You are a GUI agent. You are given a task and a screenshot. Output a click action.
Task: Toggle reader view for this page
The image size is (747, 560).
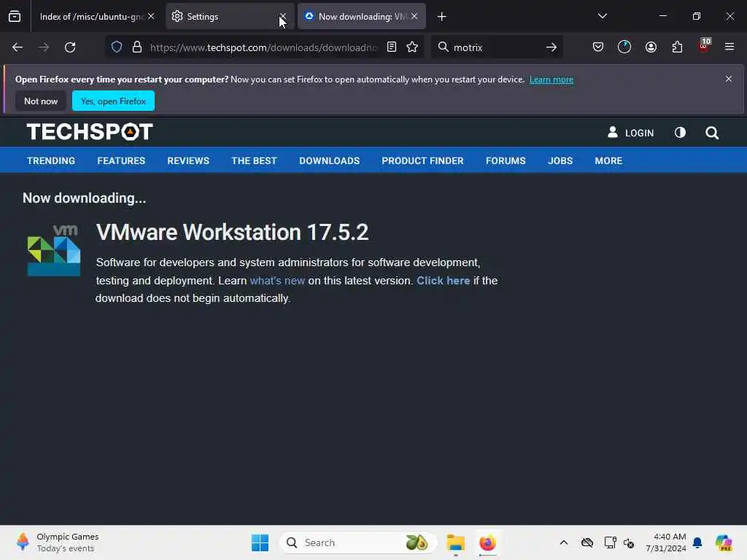coord(392,47)
